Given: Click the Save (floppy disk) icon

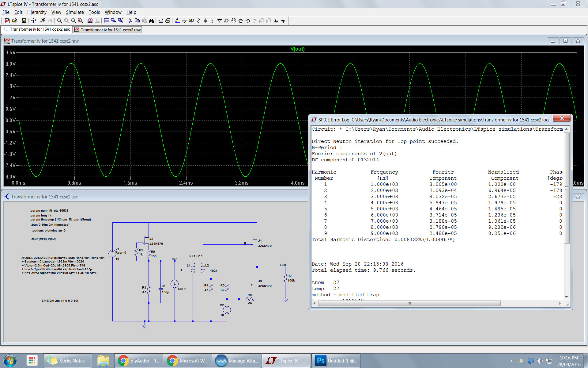Looking at the screenshot, I should 24,21.
